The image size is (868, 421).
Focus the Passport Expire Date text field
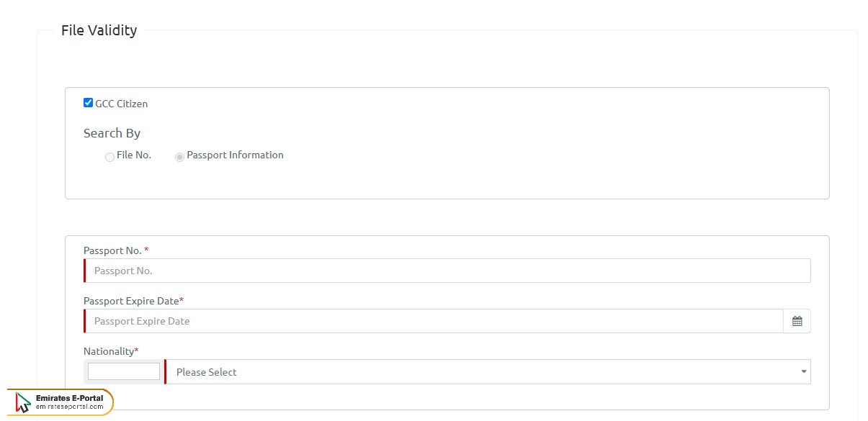tap(432, 321)
